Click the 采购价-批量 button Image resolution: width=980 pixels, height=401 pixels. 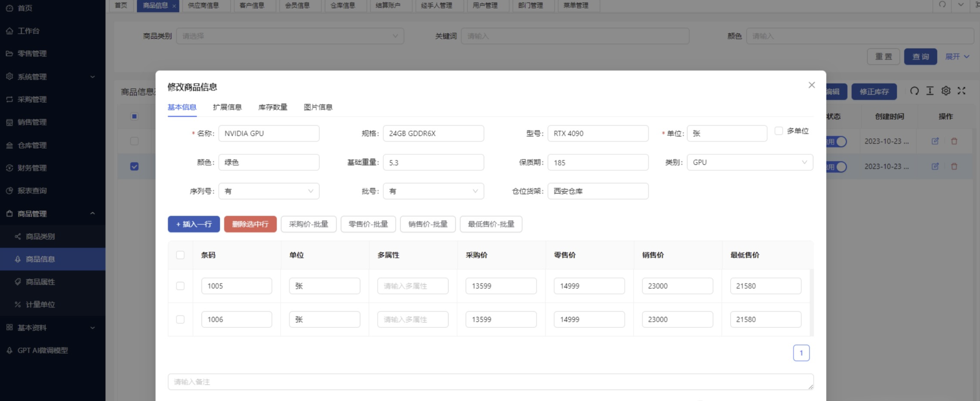pos(309,224)
